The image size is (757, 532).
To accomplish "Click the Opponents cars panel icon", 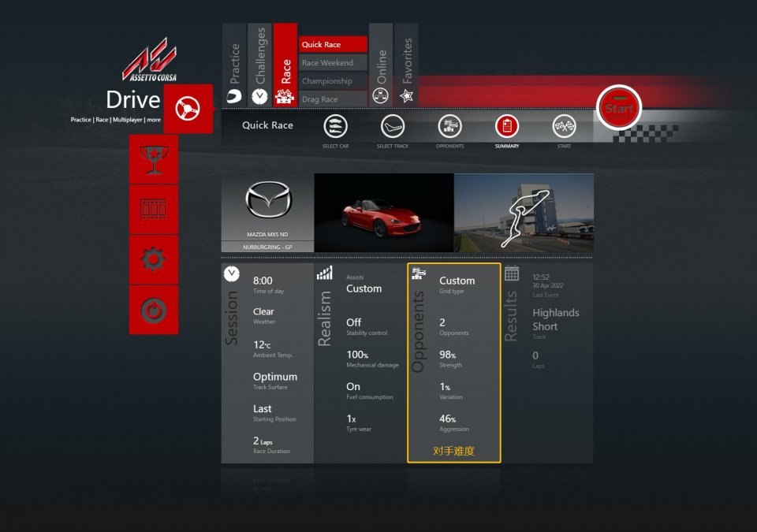I will 418,273.
